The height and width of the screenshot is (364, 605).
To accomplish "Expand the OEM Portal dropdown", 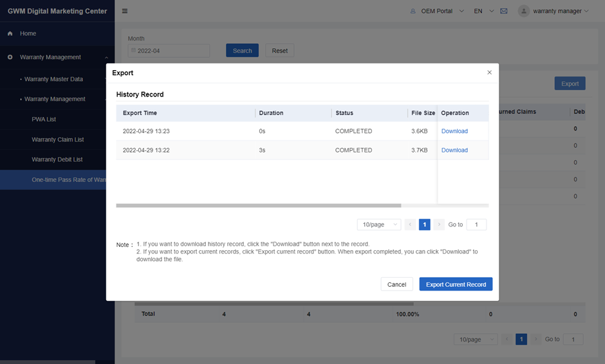I will pos(461,11).
